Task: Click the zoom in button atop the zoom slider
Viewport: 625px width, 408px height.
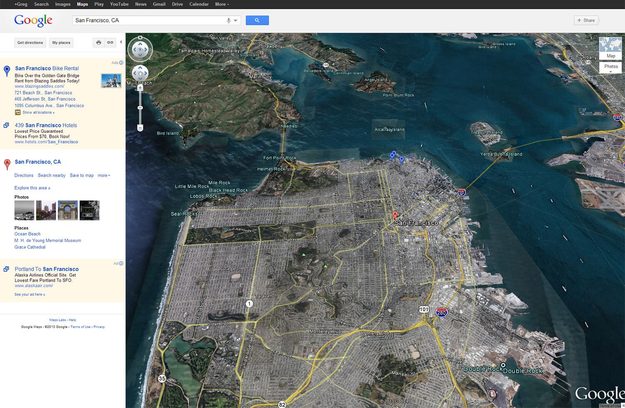Action: tap(140, 87)
